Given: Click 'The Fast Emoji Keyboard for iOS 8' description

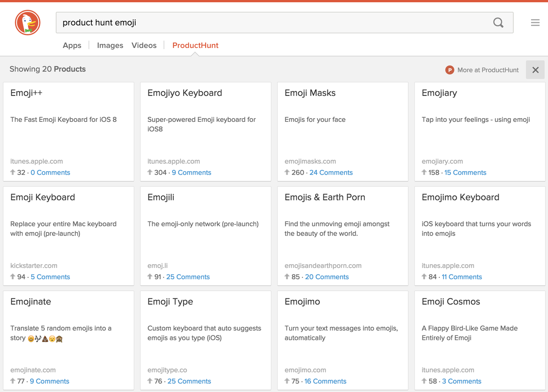Looking at the screenshot, I should pyautogui.click(x=63, y=120).
